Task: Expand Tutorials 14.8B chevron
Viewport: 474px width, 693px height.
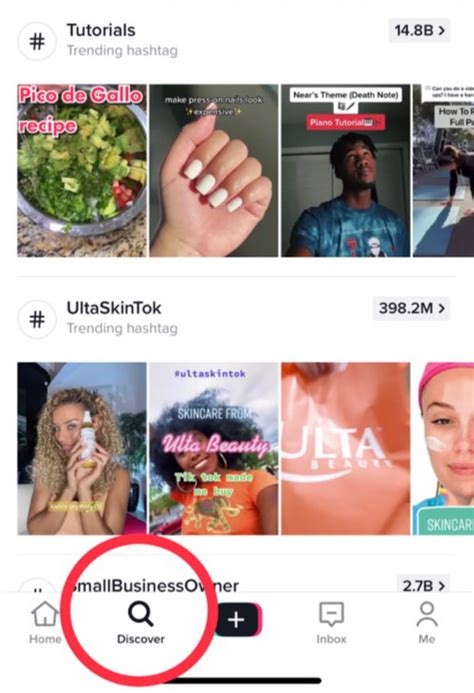Action: [419, 30]
